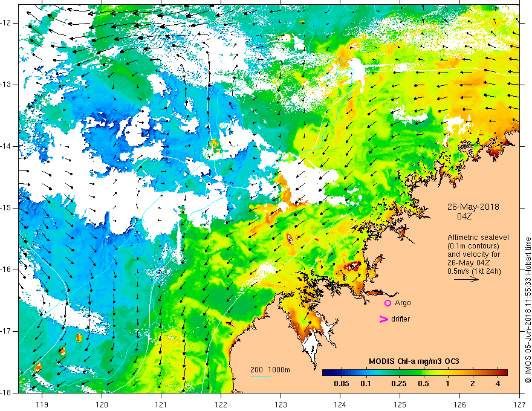The image size is (532, 411).
Task: Click the 0.05 value on the colorbar
Action: [342, 384]
